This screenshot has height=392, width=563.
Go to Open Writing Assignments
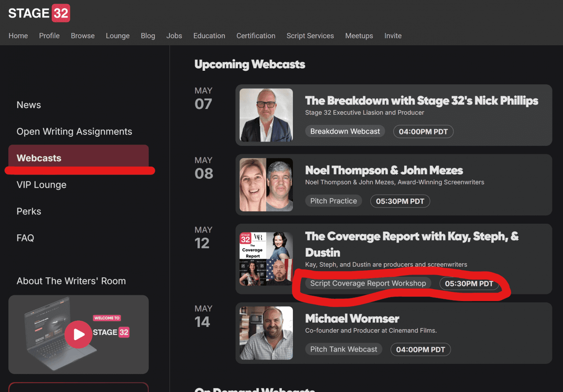click(x=74, y=132)
